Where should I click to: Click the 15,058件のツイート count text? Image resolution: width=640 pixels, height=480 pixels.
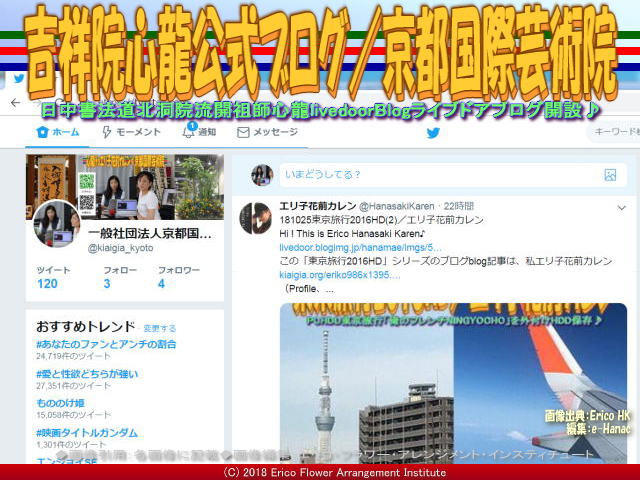click(73, 416)
